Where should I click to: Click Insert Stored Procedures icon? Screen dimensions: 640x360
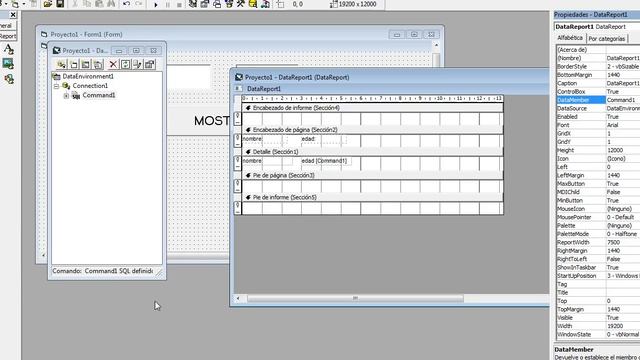[86, 64]
